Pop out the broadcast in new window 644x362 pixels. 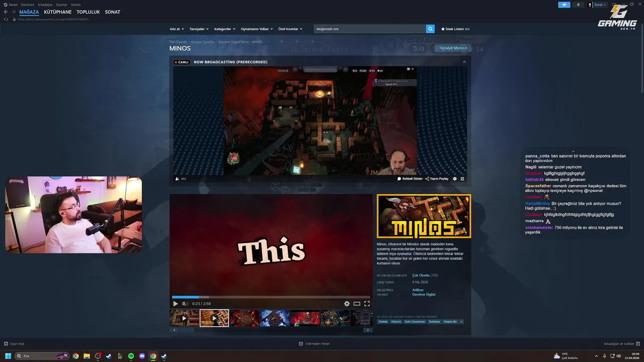(x=462, y=178)
